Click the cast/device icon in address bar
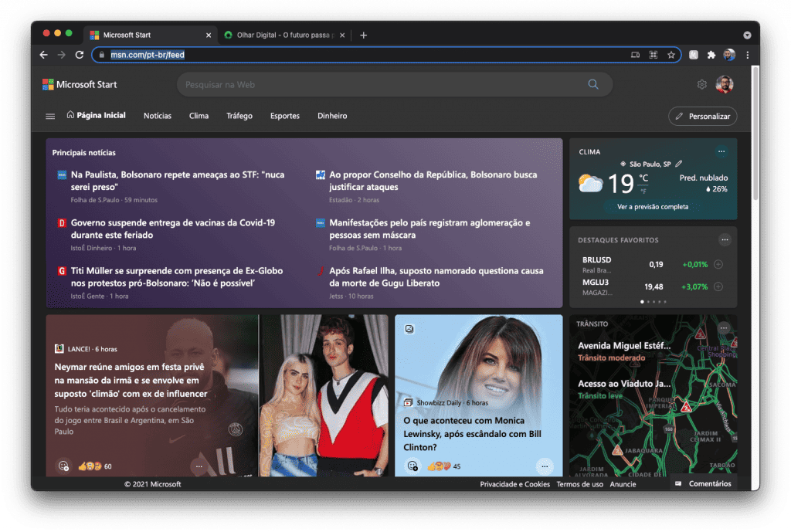This screenshot has height=532, width=791. 635,55
